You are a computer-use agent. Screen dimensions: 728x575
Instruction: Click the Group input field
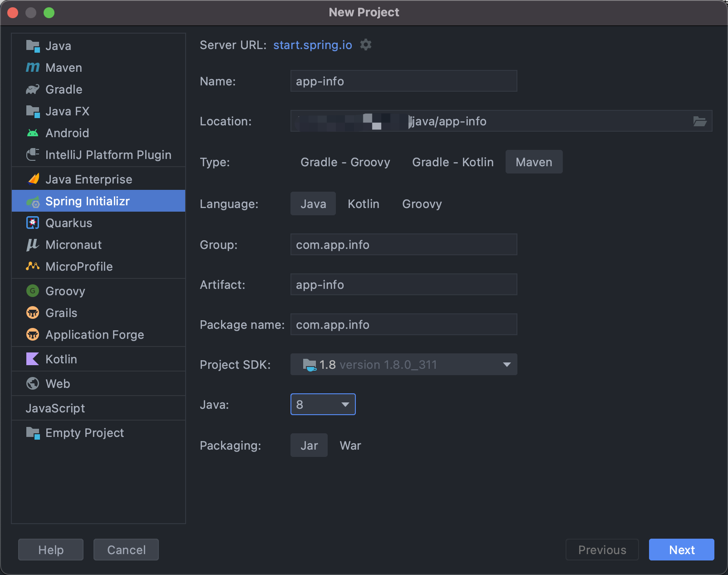pyautogui.click(x=404, y=245)
